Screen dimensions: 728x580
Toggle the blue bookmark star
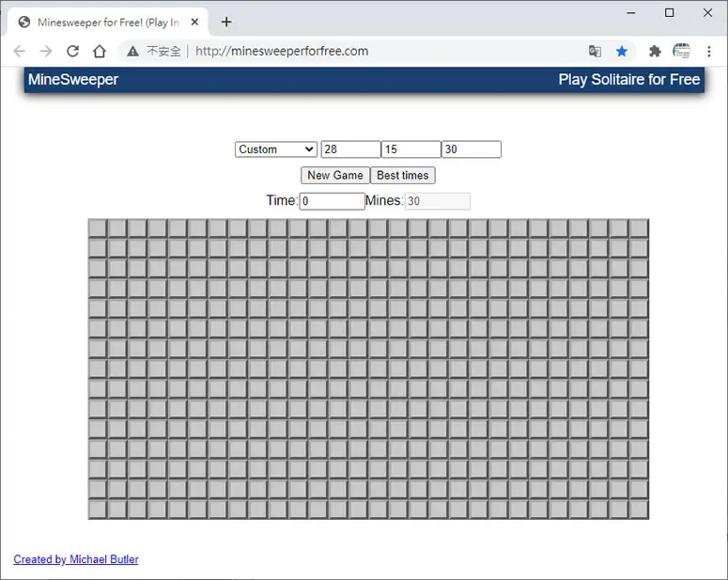point(622,51)
